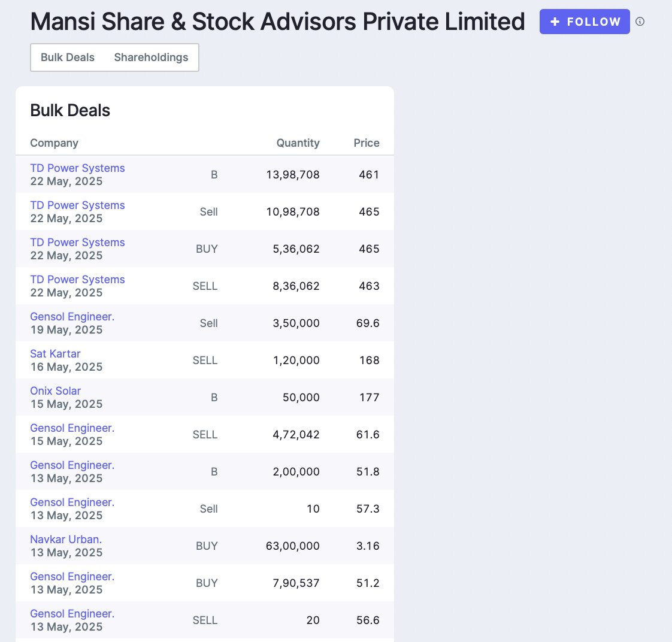Open the Shareholdings tab

151,57
